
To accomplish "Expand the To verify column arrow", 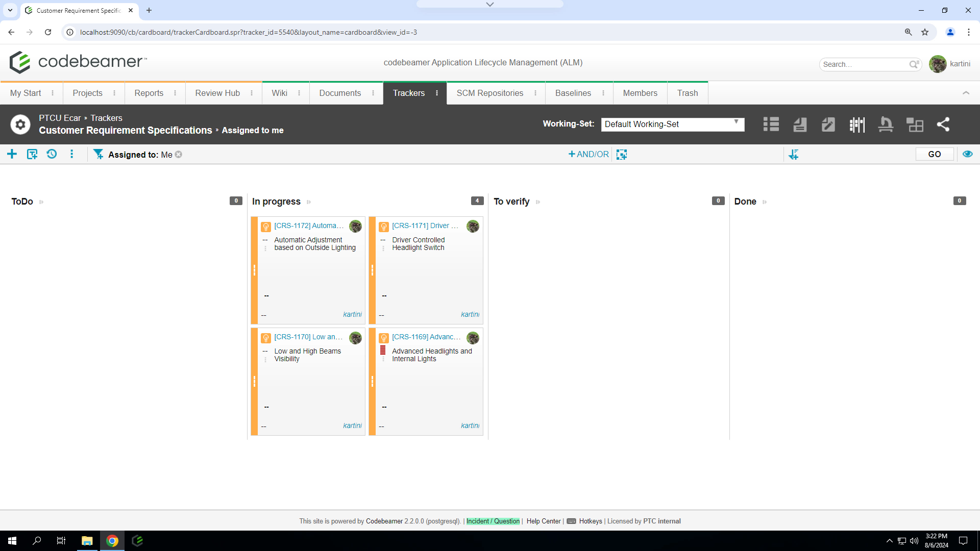I will 538,202.
